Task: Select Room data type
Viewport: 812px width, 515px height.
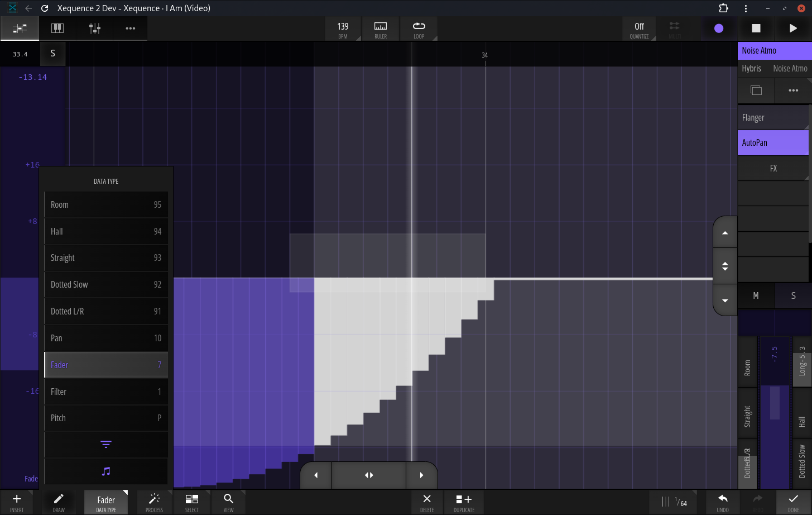Action: pyautogui.click(x=106, y=205)
